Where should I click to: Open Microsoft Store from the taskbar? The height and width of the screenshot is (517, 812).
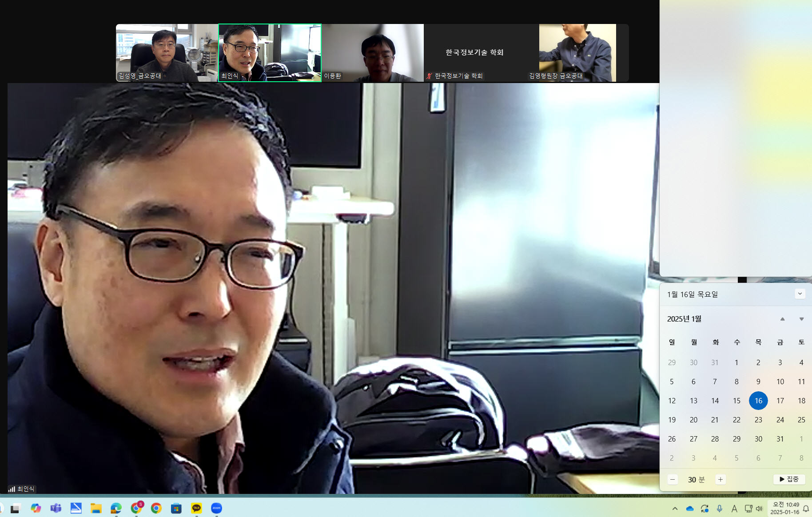[x=176, y=508]
